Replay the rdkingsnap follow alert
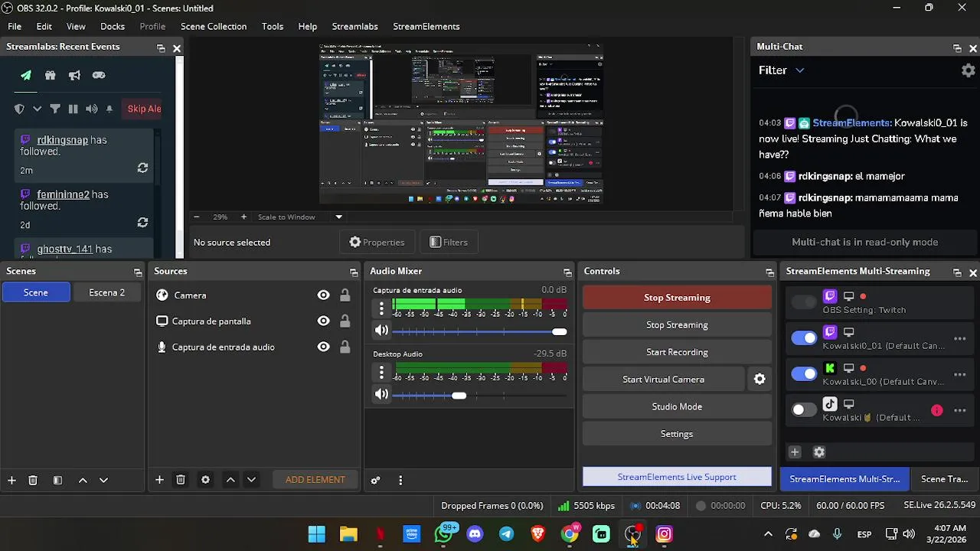This screenshot has width=980, height=551. coord(142,168)
